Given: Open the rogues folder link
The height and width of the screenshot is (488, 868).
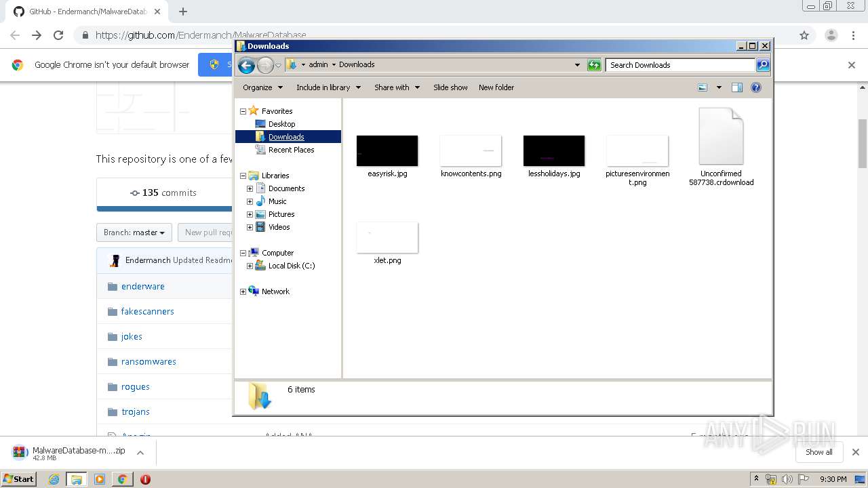Looking at the screenshot, I should coord(136,386).
